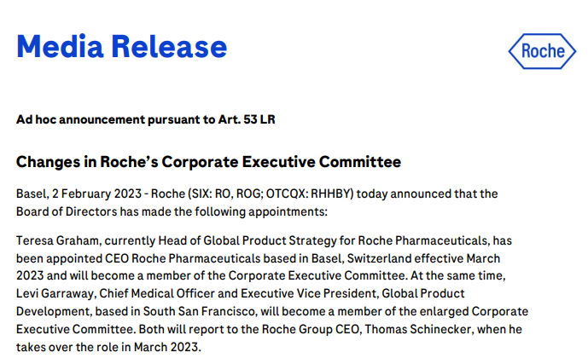Click the name Teresa Graham

(x=53, y=241)
